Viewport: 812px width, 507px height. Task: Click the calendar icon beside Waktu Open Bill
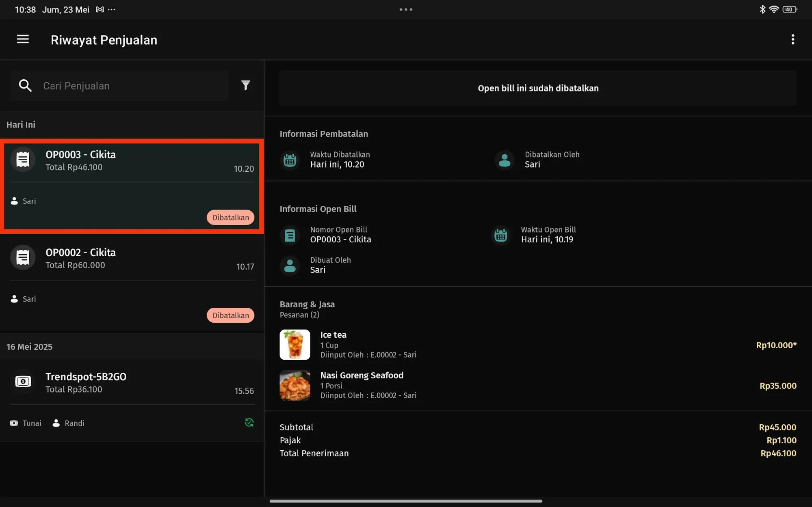tap(500, 235)
